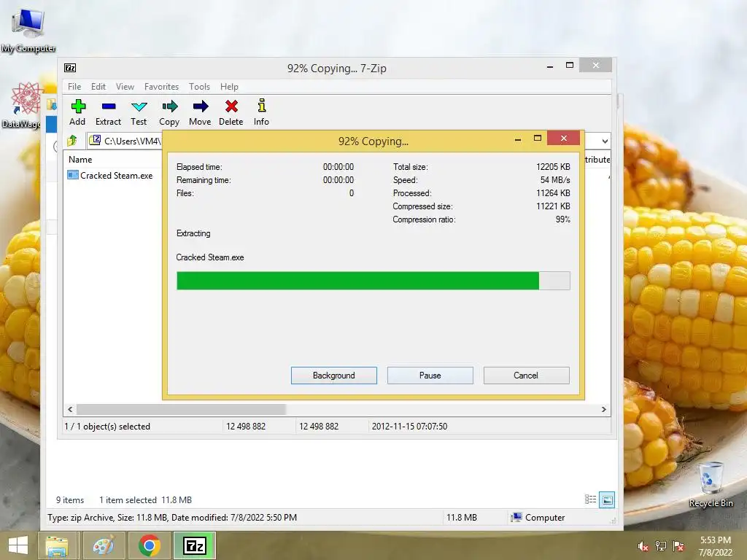The image size is (747, 560).
Task: Switch to 7-Zip taskbar button
Action: (x=195, y=545)
